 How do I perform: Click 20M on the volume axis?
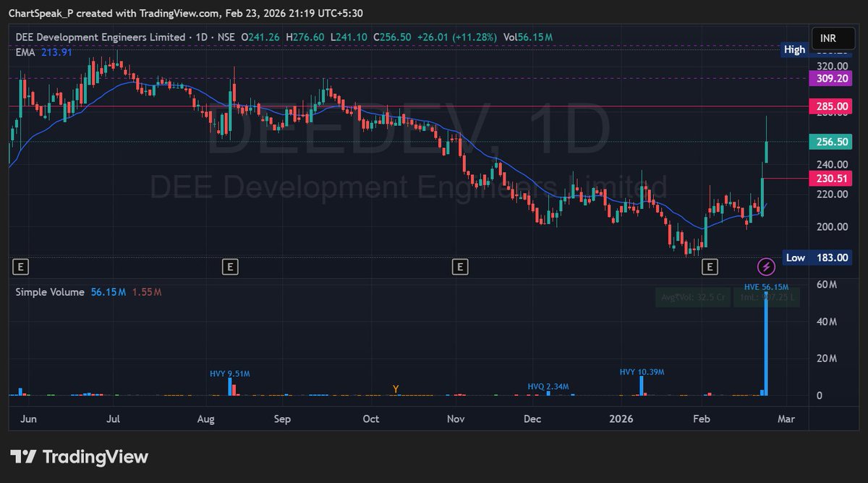point(827,359)
